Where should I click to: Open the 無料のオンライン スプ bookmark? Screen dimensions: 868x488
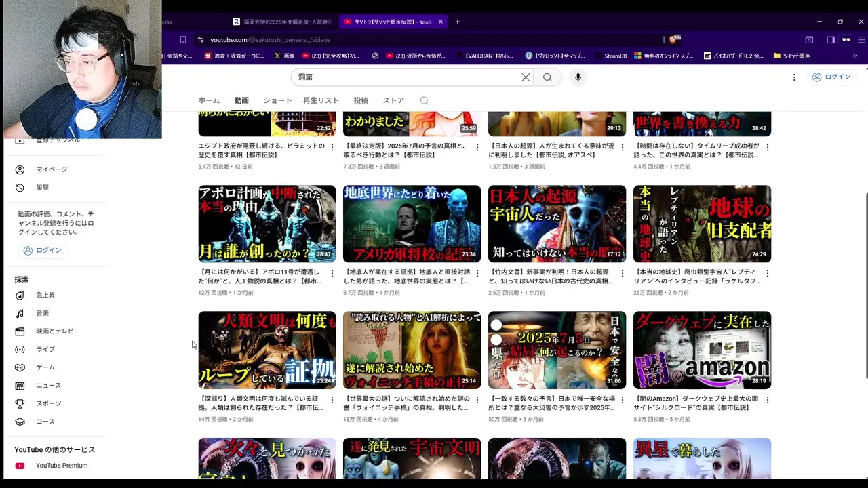tap(664, 56)
